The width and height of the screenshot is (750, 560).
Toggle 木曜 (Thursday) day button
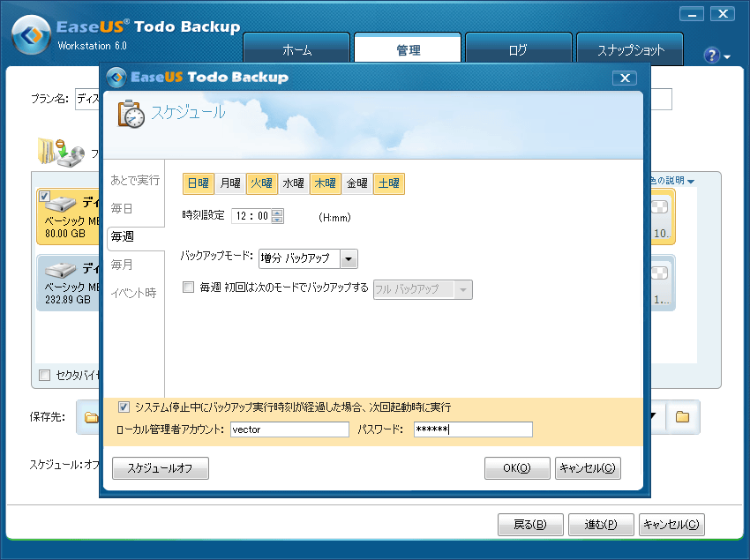point(326,183)
